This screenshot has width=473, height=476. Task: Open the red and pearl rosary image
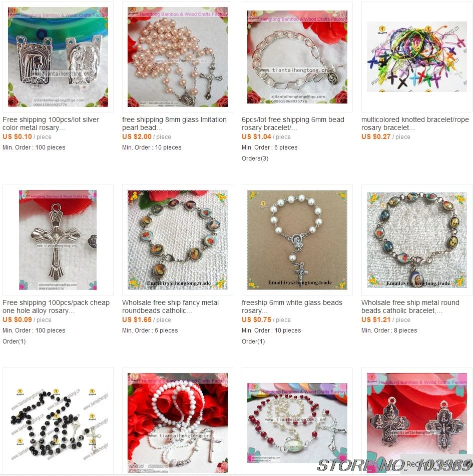297,423
